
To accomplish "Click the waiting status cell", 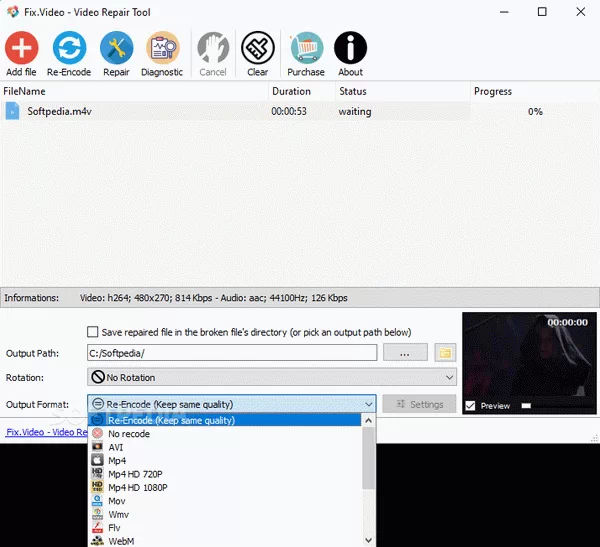I will coord(355,111).
